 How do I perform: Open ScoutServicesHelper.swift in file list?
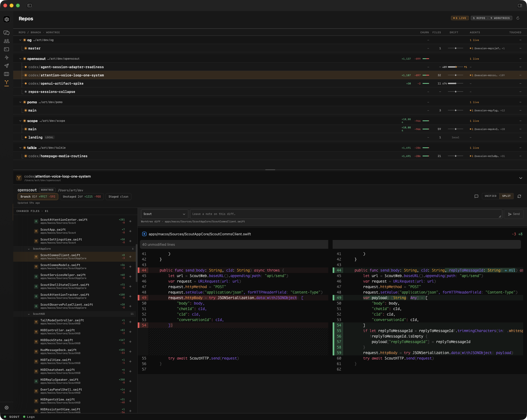[x=74, y=277]
